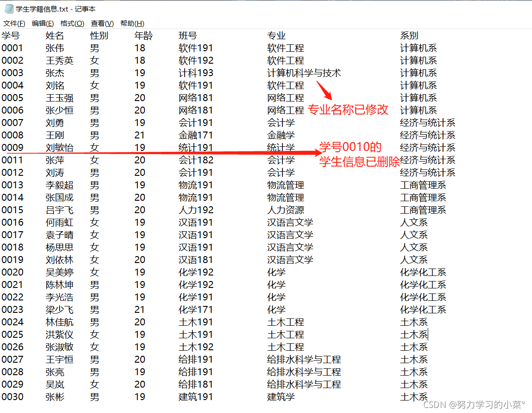Screen dimensions: 532x413
Task: Click the 年龄 column header text
Action: pyautogui.click(x=143, y=36)
